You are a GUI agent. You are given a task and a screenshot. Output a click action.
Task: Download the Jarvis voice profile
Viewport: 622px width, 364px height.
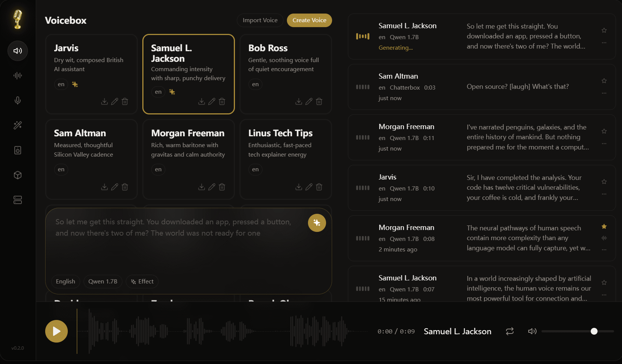coord(104,102)
